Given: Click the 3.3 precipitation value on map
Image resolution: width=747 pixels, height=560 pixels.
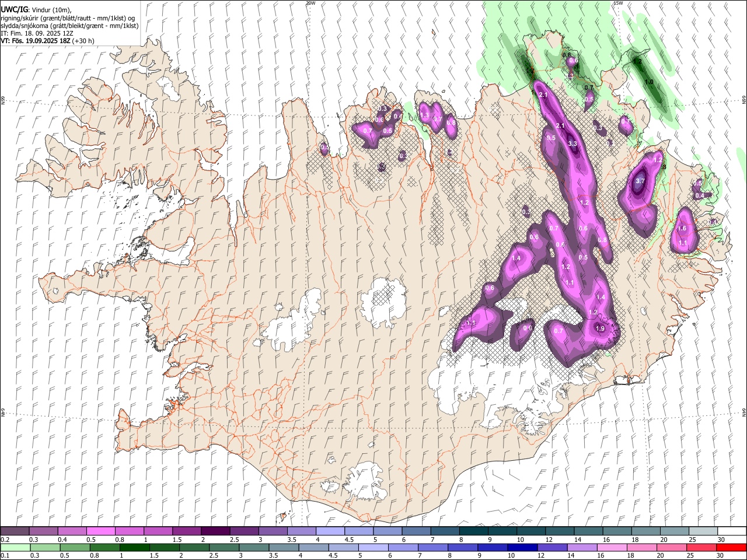Looking at the screenshot, I should pyautogui.click(x=572, y=143).
